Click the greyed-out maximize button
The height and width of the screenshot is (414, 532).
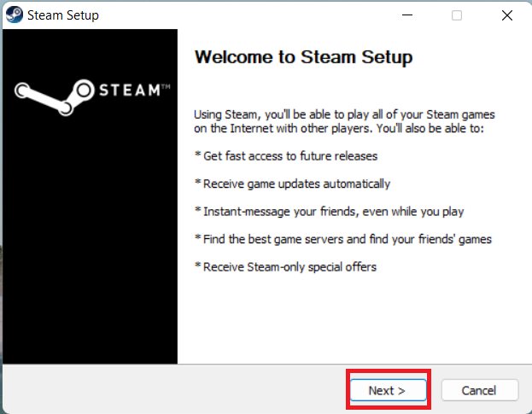click(457, 15)
